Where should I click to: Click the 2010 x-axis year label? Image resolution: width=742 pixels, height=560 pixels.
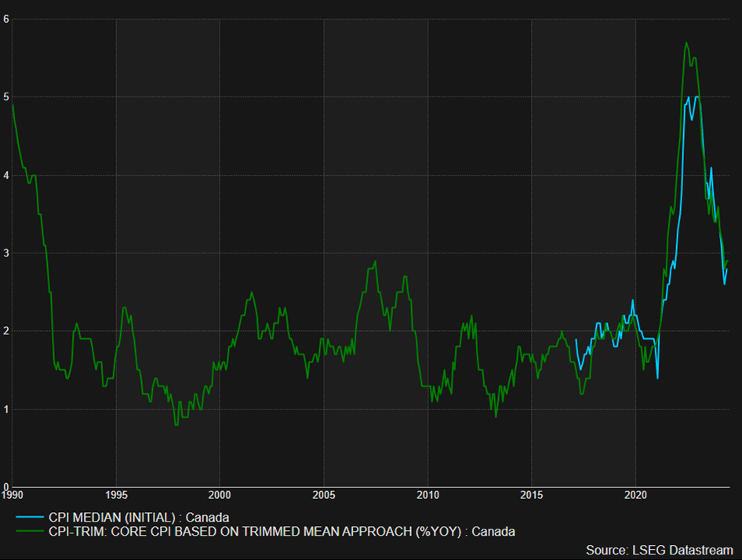[427, 495]
